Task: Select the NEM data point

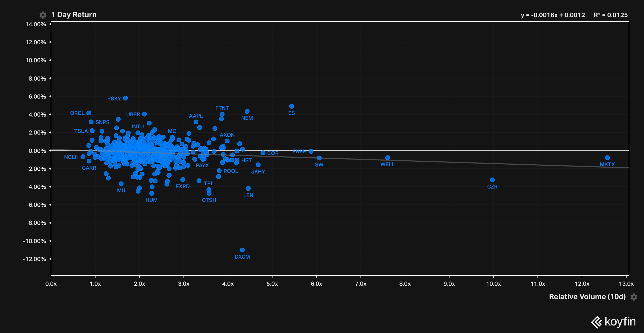Action: 247,111
